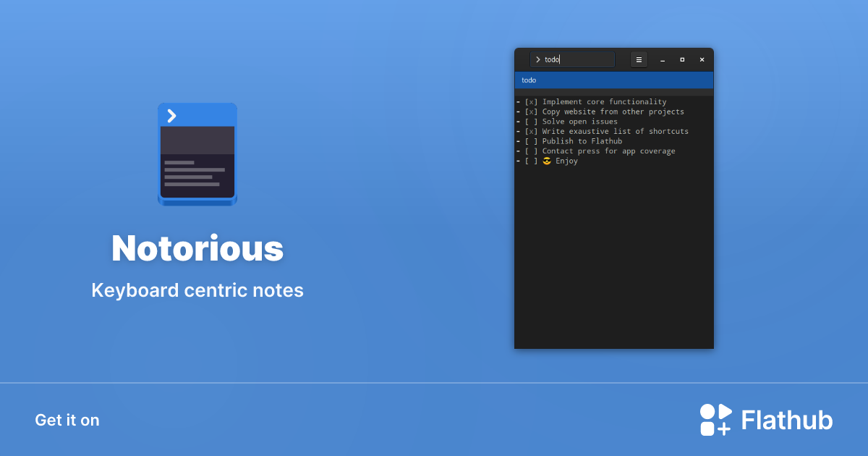Uncheck 'Implement core functionality'
This screenshot has width=868, height=456.
coord(531,101)
